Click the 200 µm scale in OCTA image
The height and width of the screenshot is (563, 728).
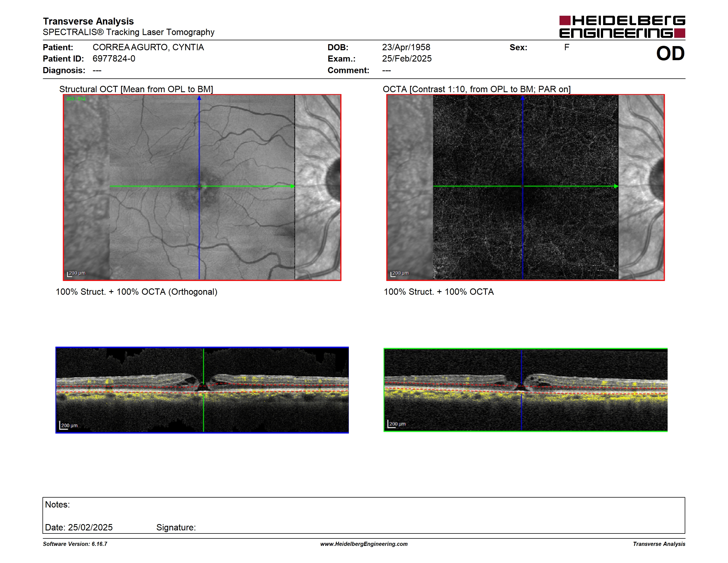click(400, 273)
